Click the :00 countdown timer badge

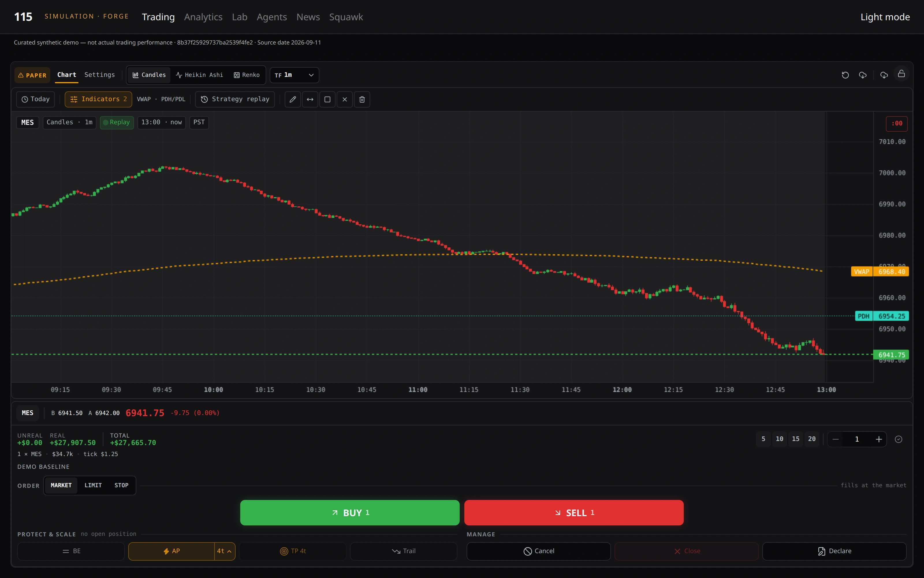point(897,123)
